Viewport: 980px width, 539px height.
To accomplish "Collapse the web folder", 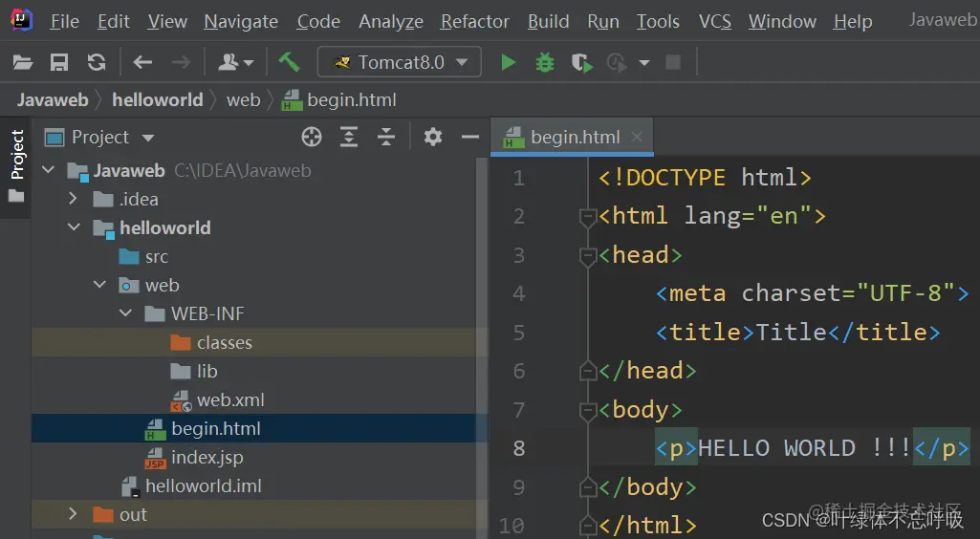I will coord(100,285).
